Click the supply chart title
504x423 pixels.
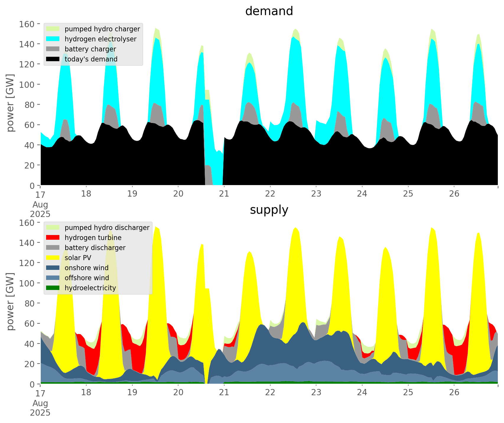pyautogui.click(x=269, y=210)
